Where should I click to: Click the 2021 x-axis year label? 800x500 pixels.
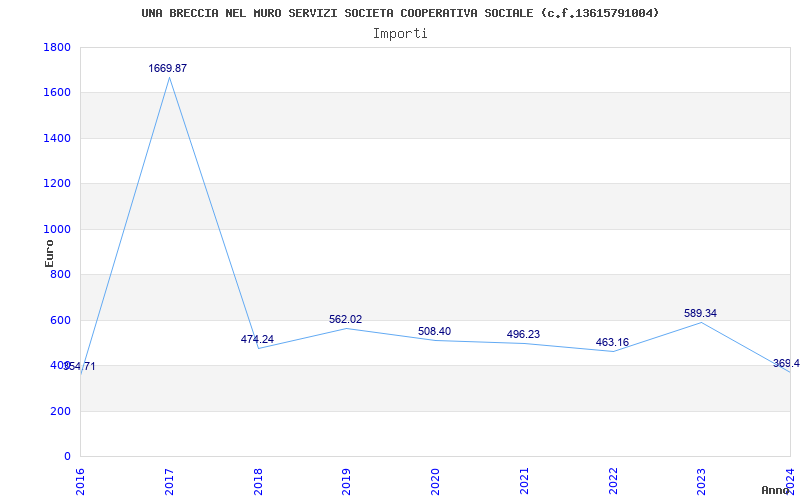coord(524,482)
